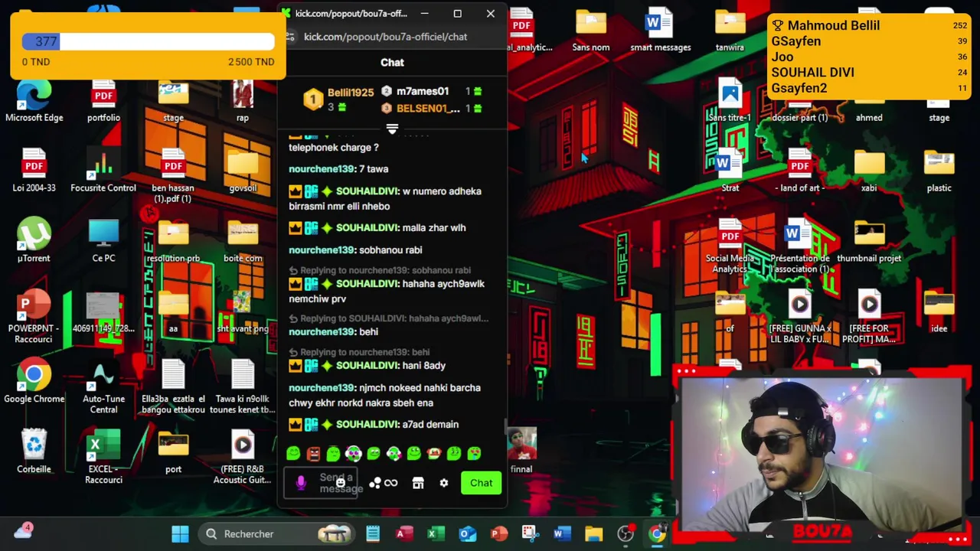Click the 'a7ad demain' chat message
This screenshot has width=980, height=551.
pyautogui.click(x=374, y=425)
